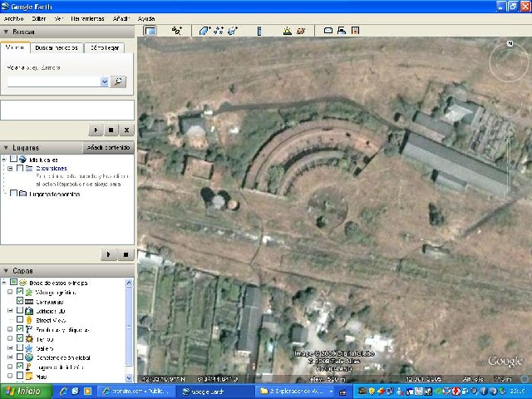
Task: Select the add polygon tool
Action: click(204, 31)
